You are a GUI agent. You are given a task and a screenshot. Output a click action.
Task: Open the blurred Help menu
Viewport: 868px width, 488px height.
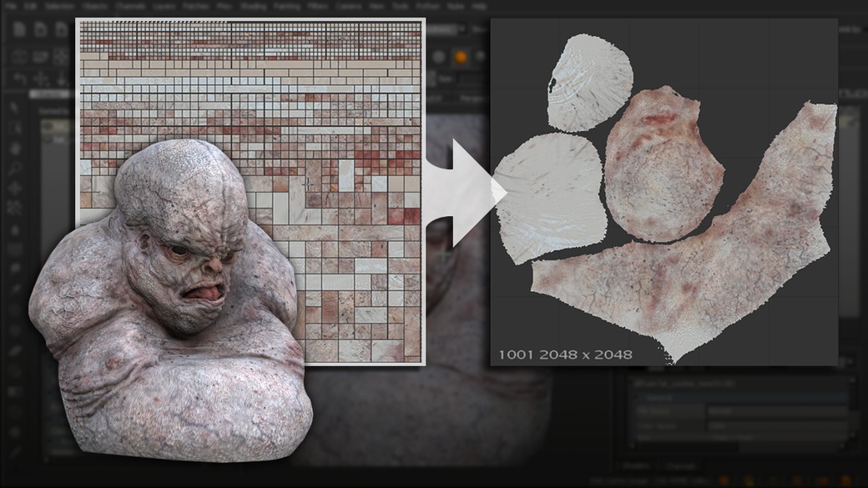tap(479, 6)
